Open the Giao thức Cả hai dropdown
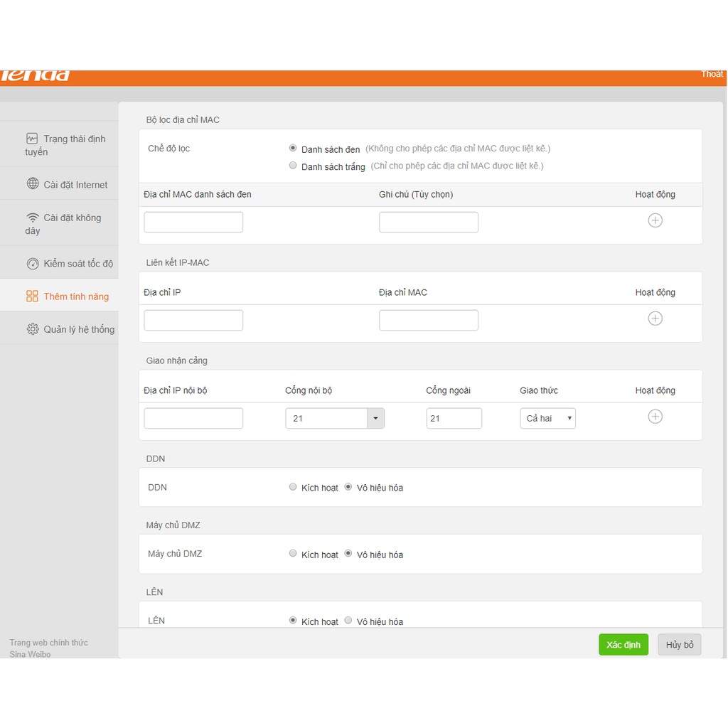This screenshot has width=728, height=728. tap(547, 418)
